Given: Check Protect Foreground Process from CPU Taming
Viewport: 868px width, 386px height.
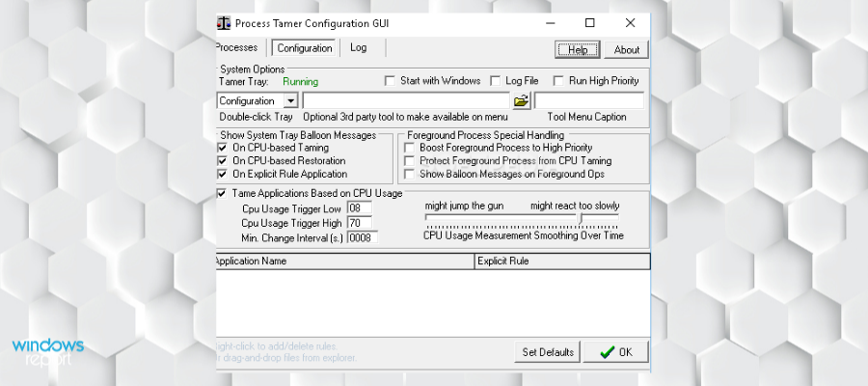Looking at the screenshot, I should pos(409,160).
